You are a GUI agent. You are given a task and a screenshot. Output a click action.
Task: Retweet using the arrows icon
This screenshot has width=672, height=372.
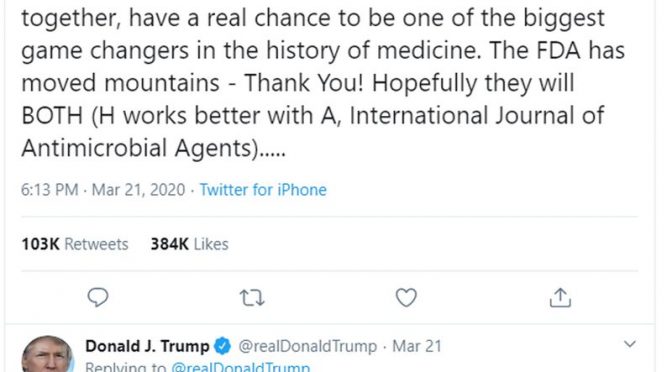(x=252, y=297)
